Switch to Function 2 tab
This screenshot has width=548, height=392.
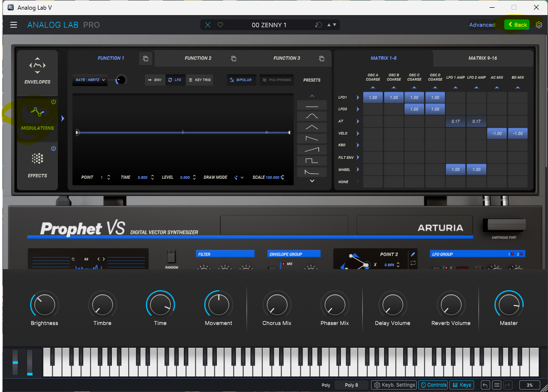tap(198, 58)
